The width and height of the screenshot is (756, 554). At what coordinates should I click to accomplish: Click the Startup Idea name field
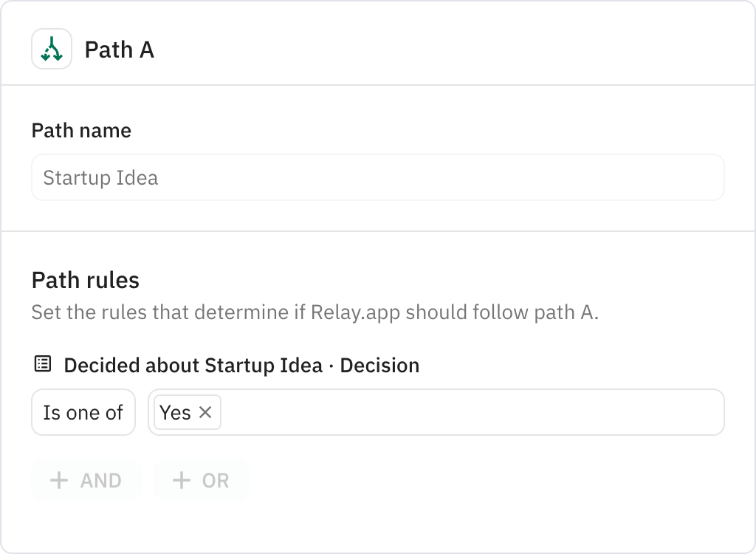click(x=377, y=177)
